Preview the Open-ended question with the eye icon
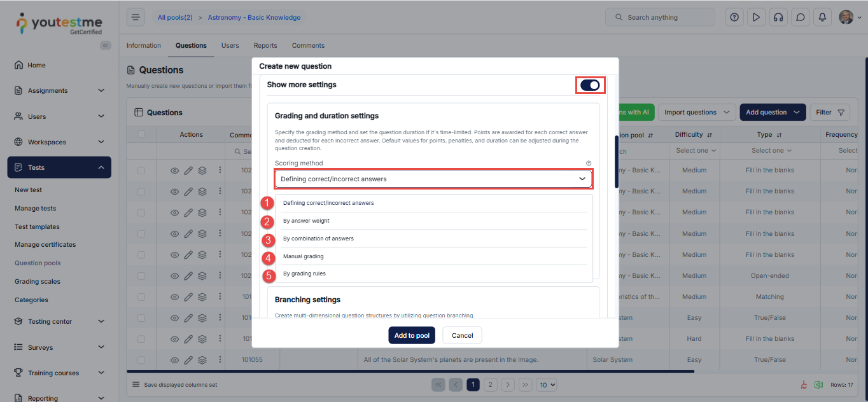This screenshot has width=868, height=402. click(x=174, y=276)
